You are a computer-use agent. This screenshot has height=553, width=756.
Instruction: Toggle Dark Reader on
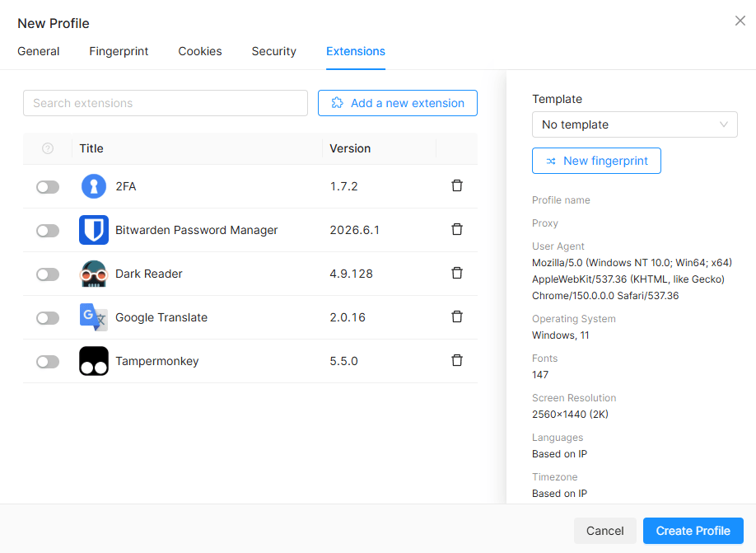[x=48, y=274]
